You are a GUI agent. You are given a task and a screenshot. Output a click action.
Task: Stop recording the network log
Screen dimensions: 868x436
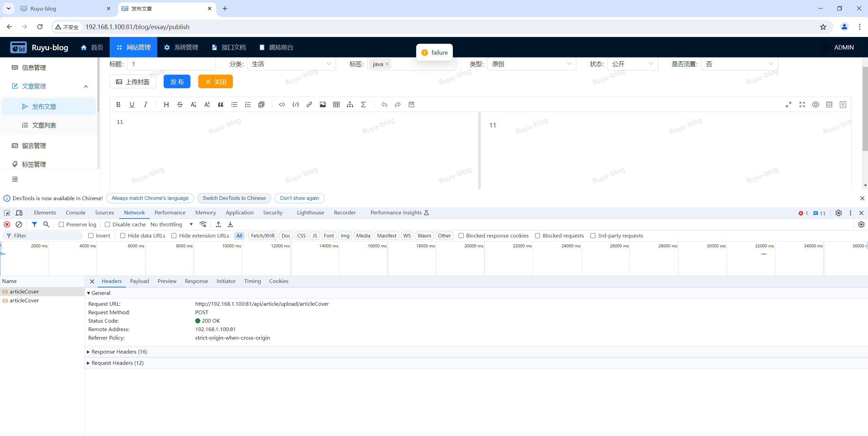[x=7, y=224]
